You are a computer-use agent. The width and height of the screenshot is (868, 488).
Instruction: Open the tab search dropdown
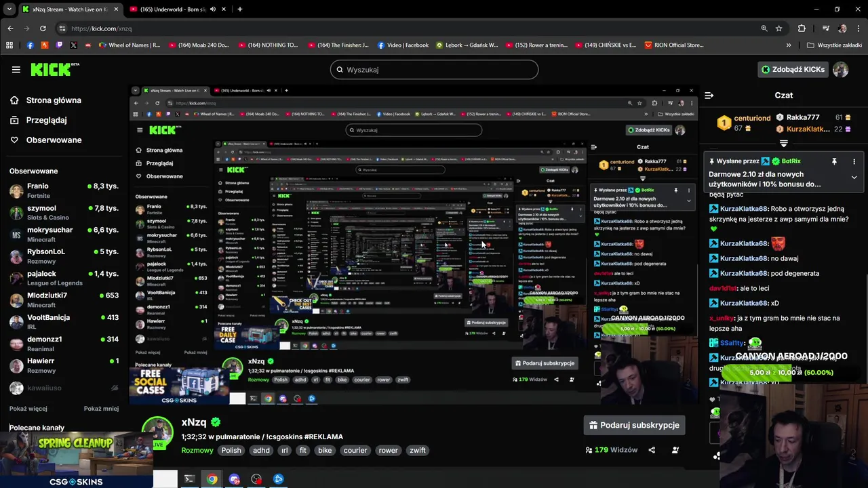click(9, 9)
